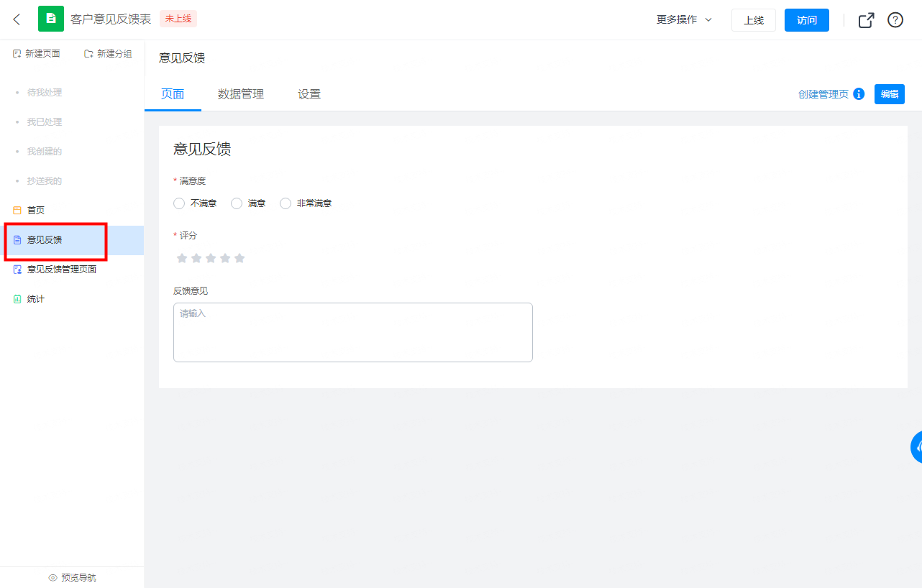Click the 统计 chart icon in sidebar
This screenshot has width=922, height=588.
tap(17, 299)
